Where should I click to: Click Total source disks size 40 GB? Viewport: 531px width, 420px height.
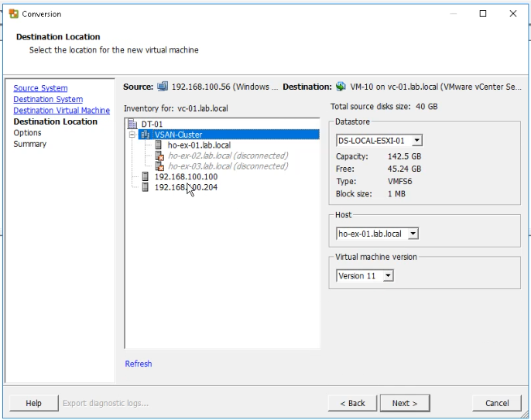pyautogui.click(x=384, y=106)
